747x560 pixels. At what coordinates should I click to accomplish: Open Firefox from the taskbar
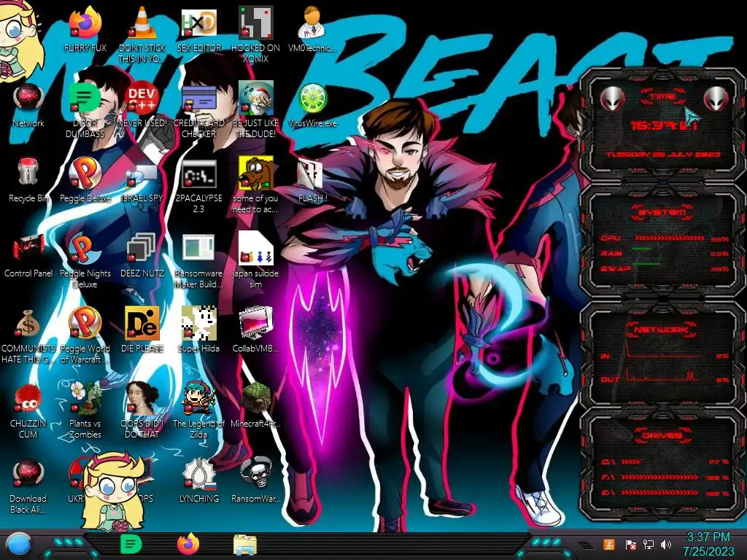tap(188, 544)
